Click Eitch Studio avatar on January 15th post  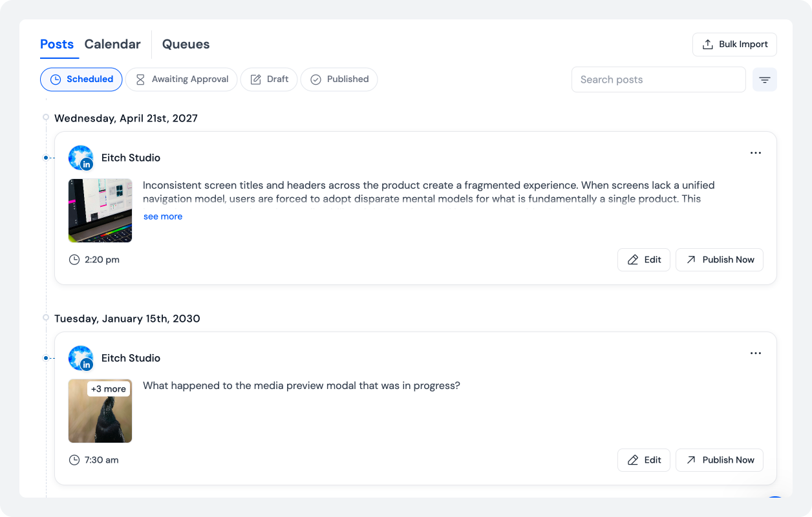coord(81,358)
